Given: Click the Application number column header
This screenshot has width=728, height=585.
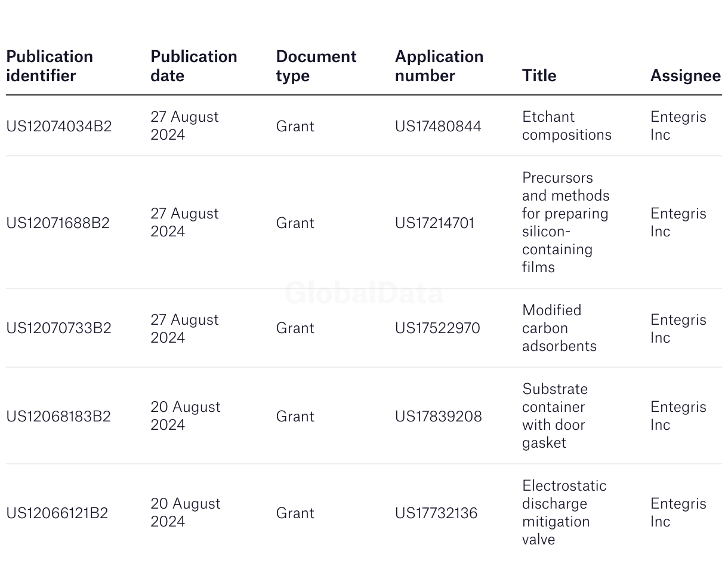Looking at the screenshot, I should tap(439, 66).
